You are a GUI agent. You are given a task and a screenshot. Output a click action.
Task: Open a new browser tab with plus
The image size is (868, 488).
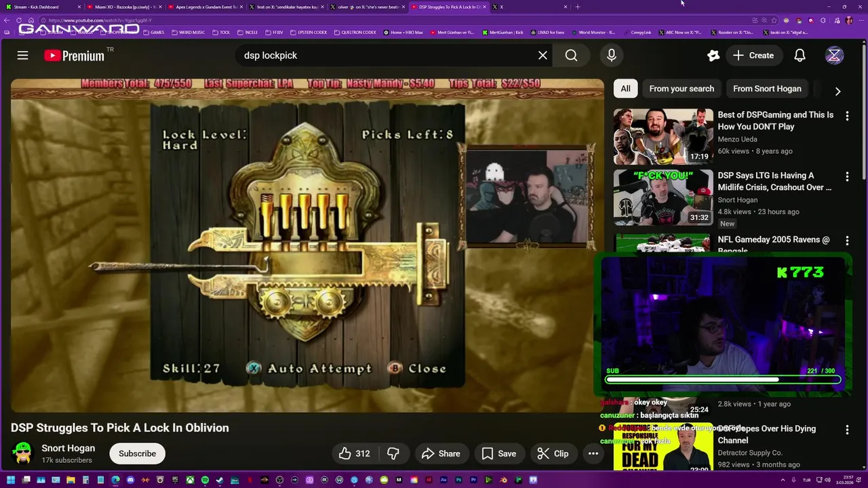tap(578, 7)
